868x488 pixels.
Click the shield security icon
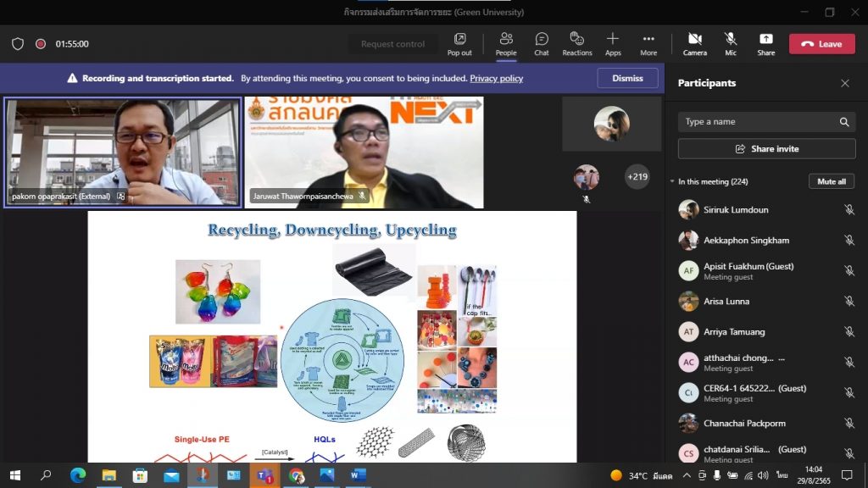18,44
